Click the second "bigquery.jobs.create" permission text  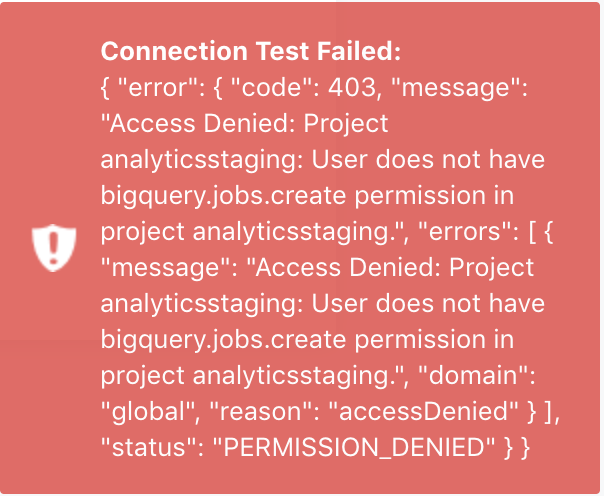tap(223, 339)
